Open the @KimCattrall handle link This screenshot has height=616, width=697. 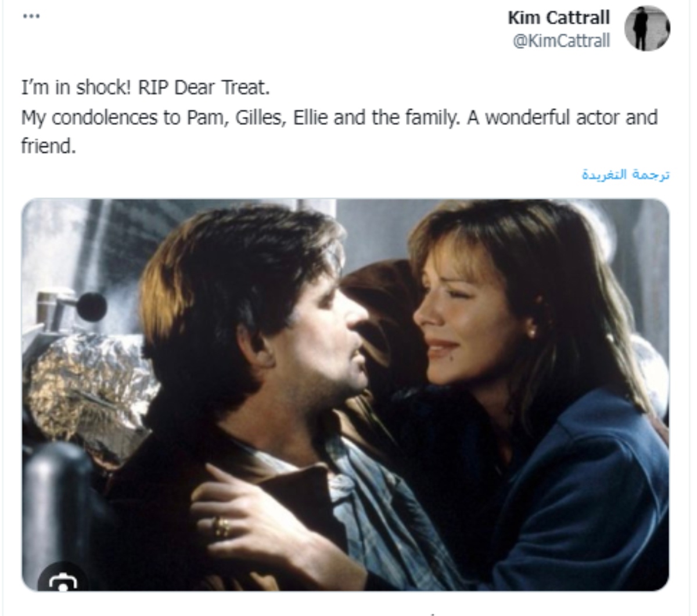561,40
